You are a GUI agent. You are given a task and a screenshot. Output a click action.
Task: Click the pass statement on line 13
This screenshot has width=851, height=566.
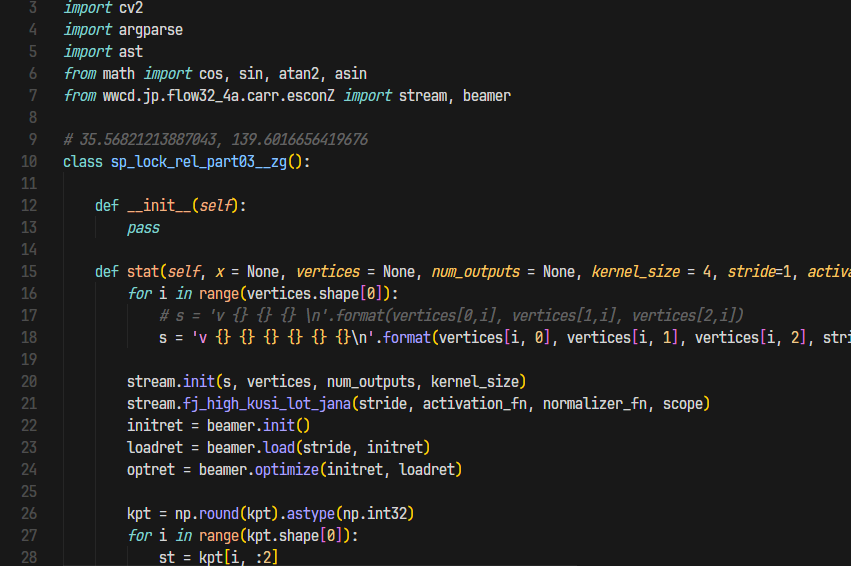(x=143, y=227)
